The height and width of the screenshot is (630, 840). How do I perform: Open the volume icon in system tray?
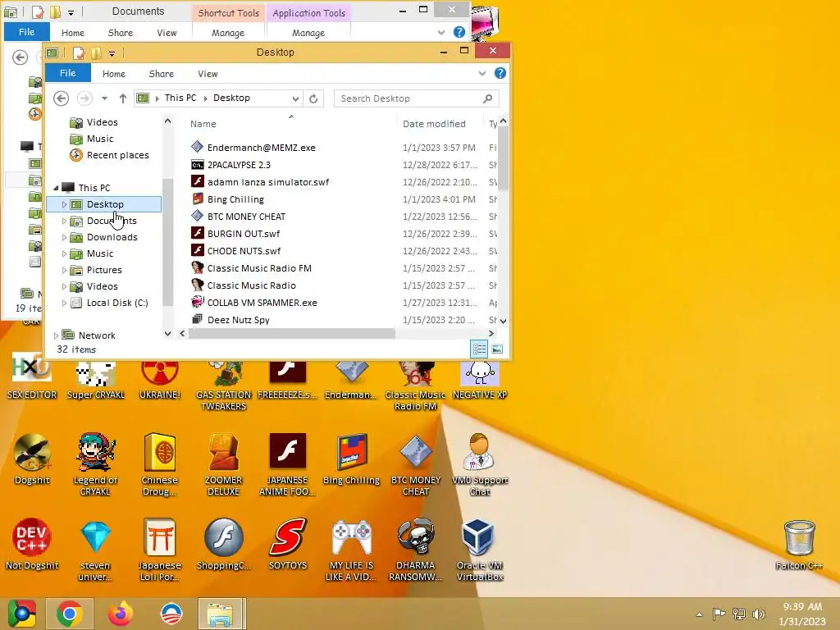pos(758,614)
